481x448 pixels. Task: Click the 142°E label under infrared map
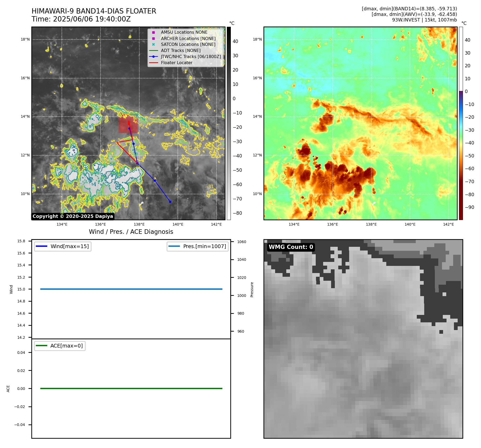(216, 224)
